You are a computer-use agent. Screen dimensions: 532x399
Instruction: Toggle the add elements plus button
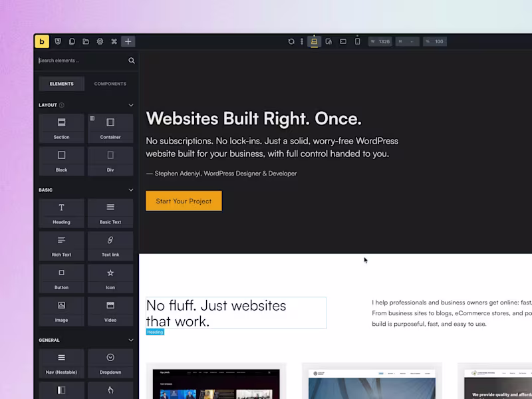tap(128, 41)
